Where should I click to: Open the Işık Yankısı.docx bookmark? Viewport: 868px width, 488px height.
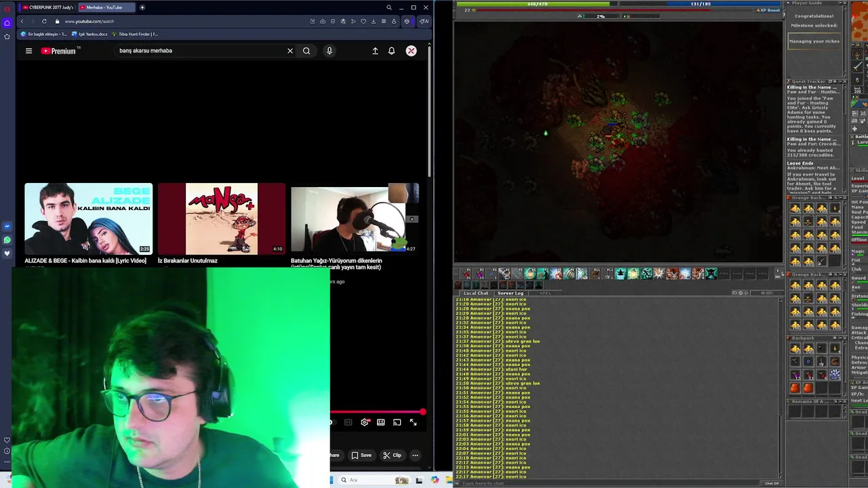click(90, 34)
